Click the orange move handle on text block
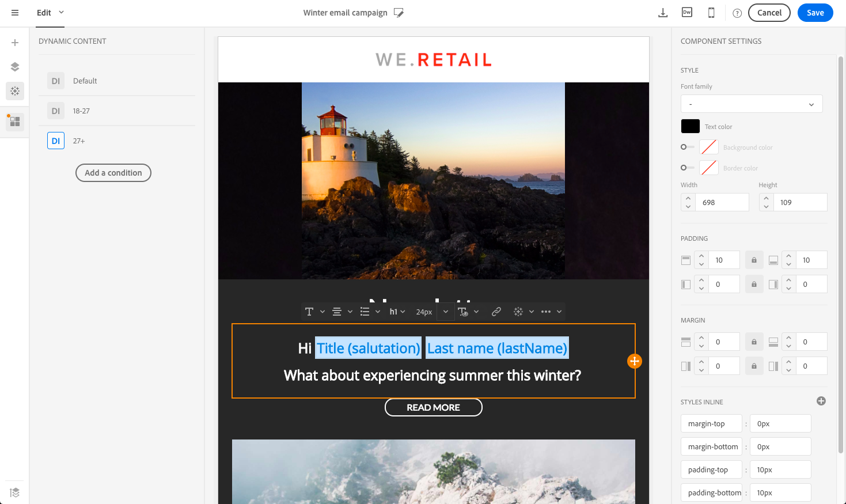 coord(635,361)
